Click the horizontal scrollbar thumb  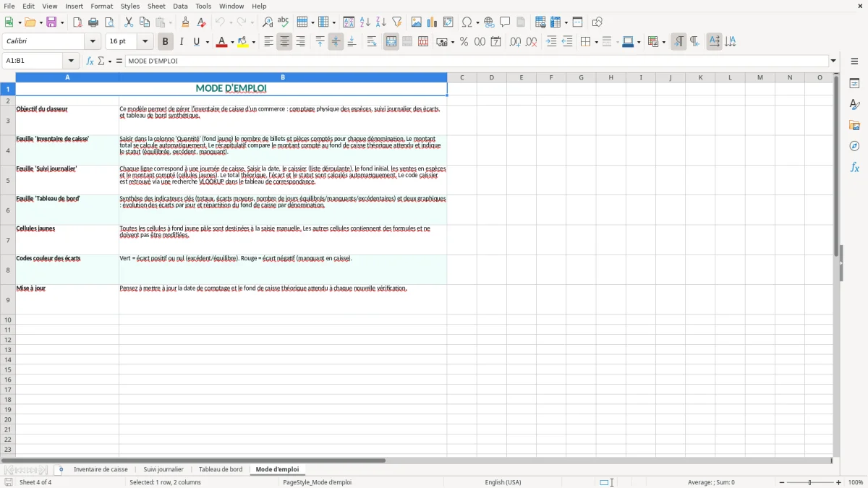point(194,460)
